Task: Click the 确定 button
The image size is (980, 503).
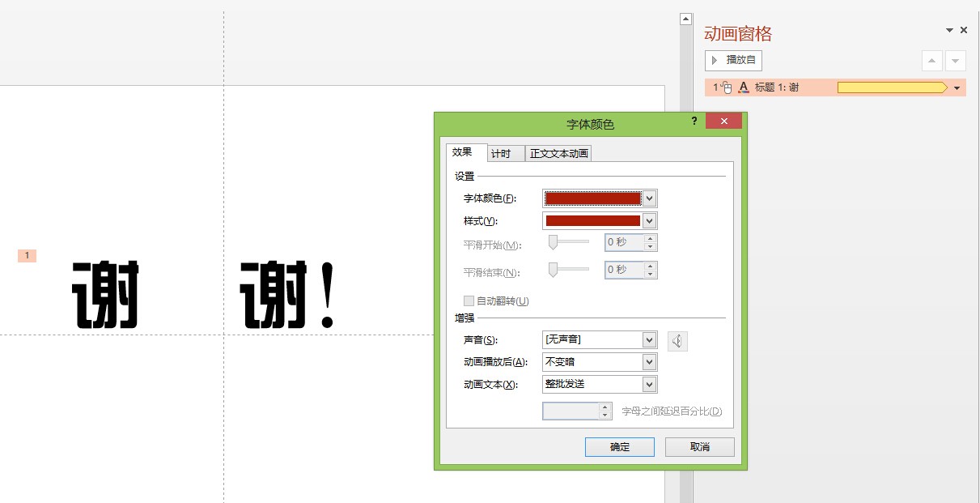Action: click(620, 447)
